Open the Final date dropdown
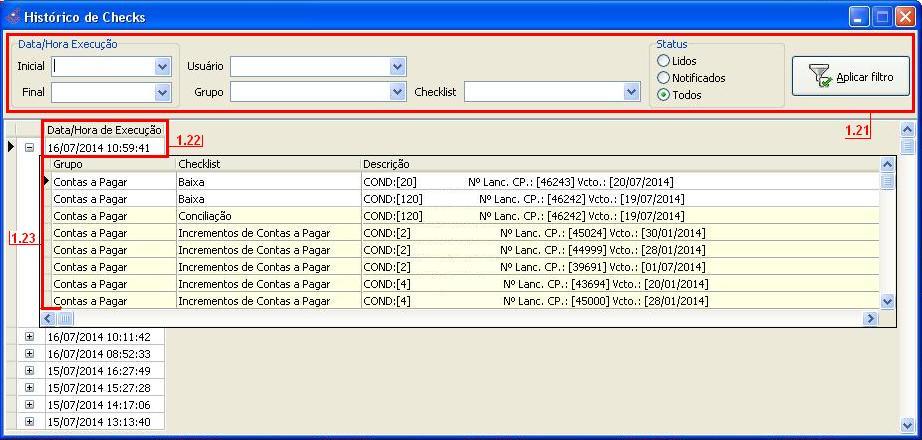 (163, 92)
